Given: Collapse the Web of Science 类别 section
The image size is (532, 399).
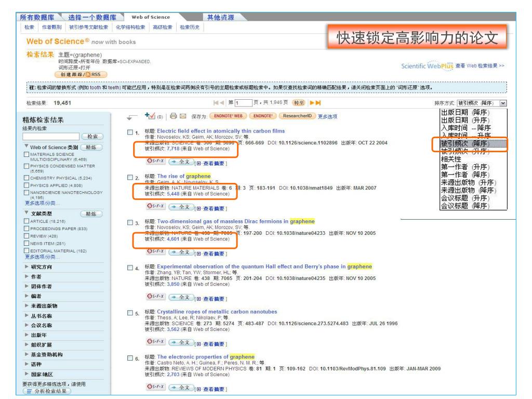Looking at the screenshot, I should (26, 146).
